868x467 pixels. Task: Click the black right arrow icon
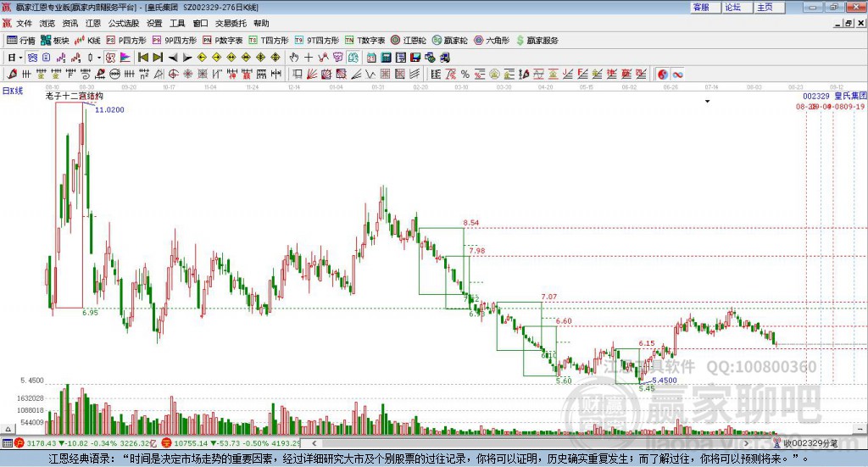tap(187, 58)
